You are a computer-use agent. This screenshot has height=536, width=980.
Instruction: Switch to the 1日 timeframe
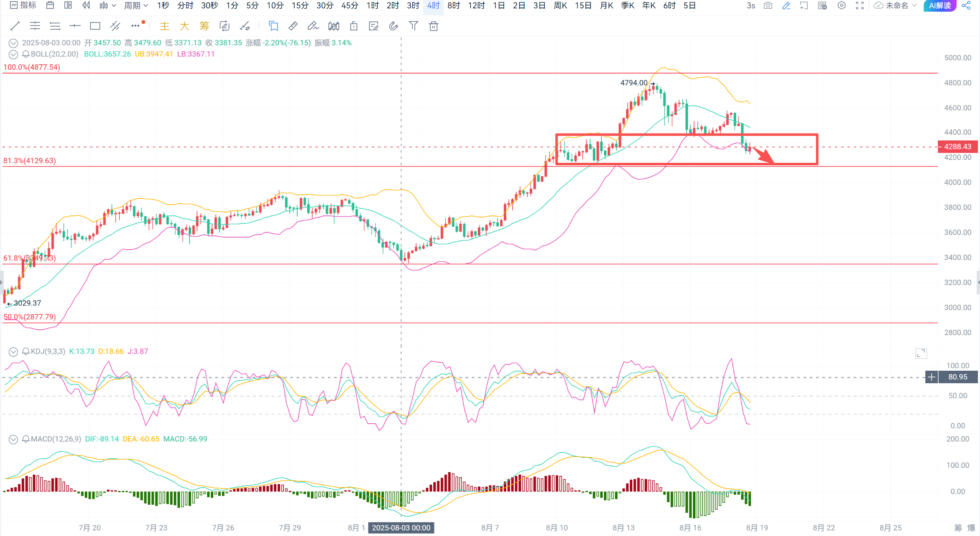tap(499, 5)
